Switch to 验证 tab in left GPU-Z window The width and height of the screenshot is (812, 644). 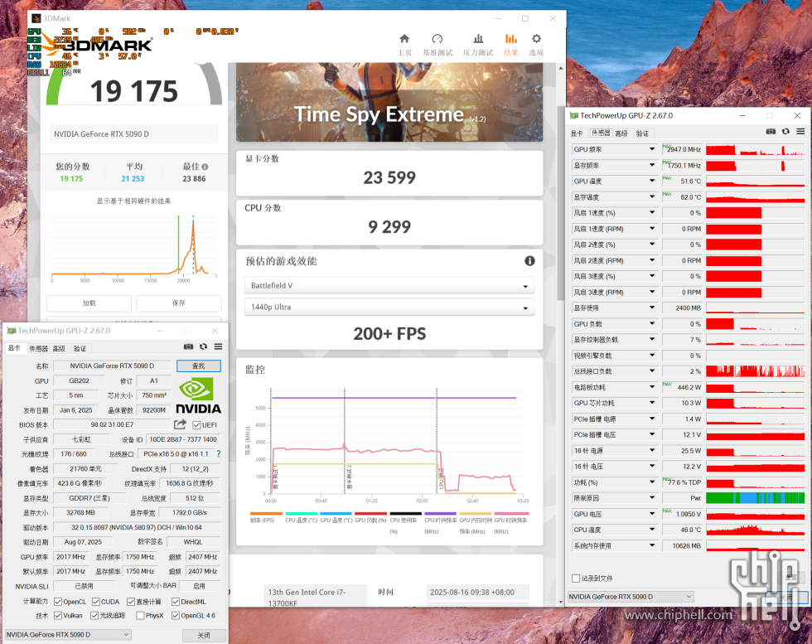click(80, 349)
